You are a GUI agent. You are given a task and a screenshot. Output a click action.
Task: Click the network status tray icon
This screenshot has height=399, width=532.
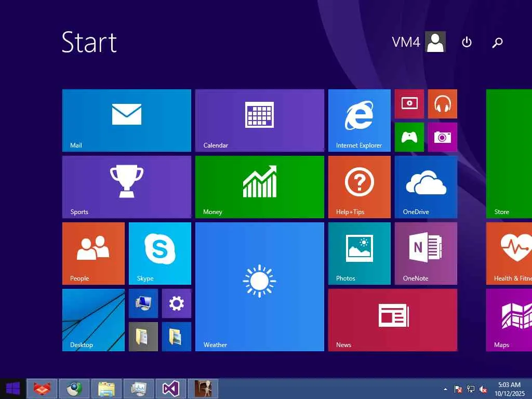tap(471, 389)
